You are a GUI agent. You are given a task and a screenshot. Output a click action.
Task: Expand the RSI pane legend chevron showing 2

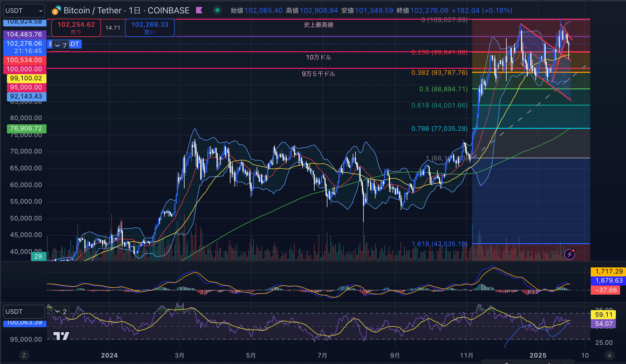point(60,311)
